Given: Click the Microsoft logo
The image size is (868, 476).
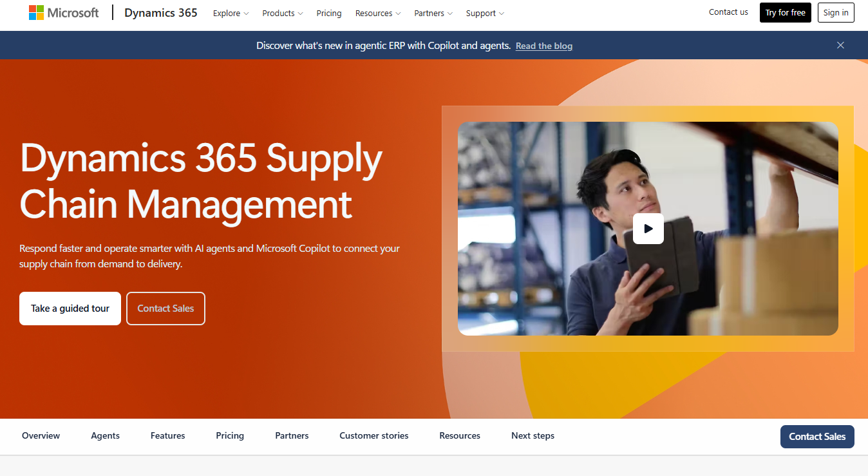Looking at the screenshot, I should [x=64, y=13].
